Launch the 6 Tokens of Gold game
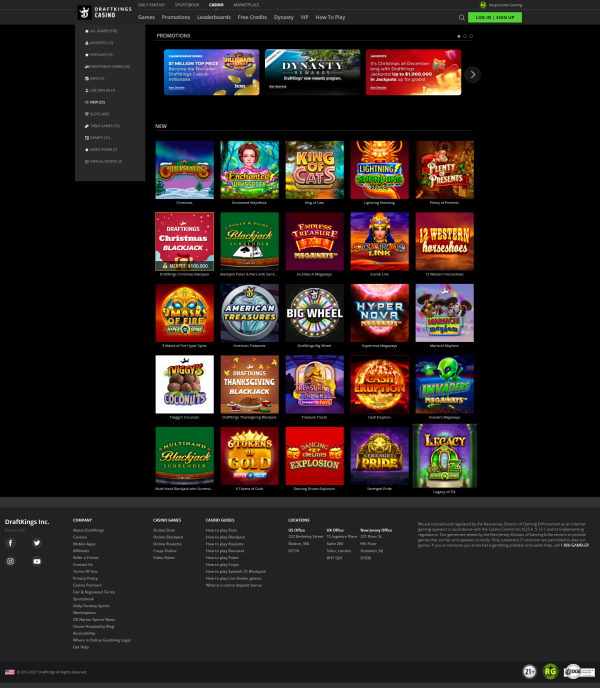 tap(249, 456)
